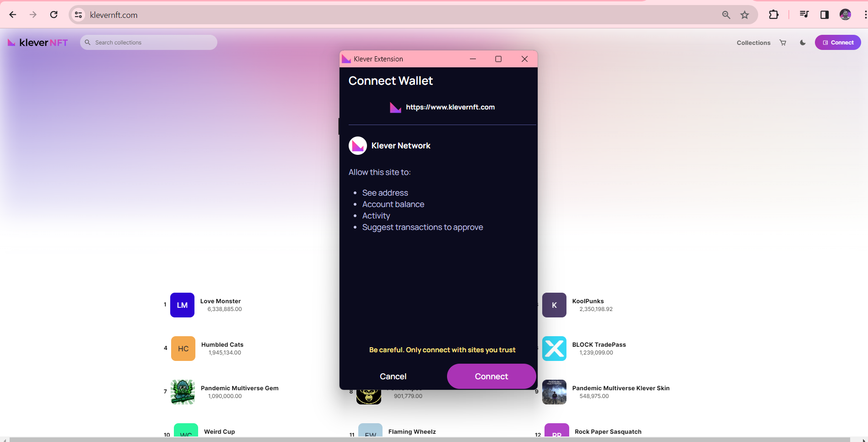Close the Klever Extension window
868x442 pixels.
tap(524, 59)
